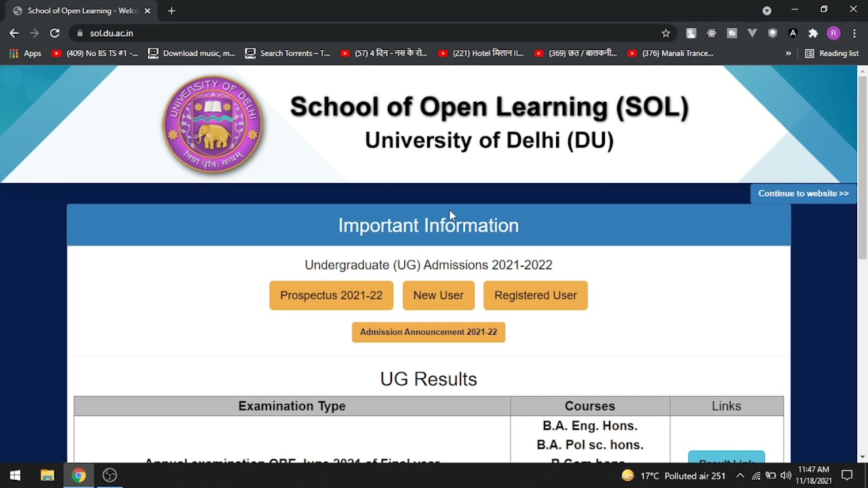Open the Extensions puzzle menu
The height and width of the screenshot is (488, 868).
click(813, 33)
